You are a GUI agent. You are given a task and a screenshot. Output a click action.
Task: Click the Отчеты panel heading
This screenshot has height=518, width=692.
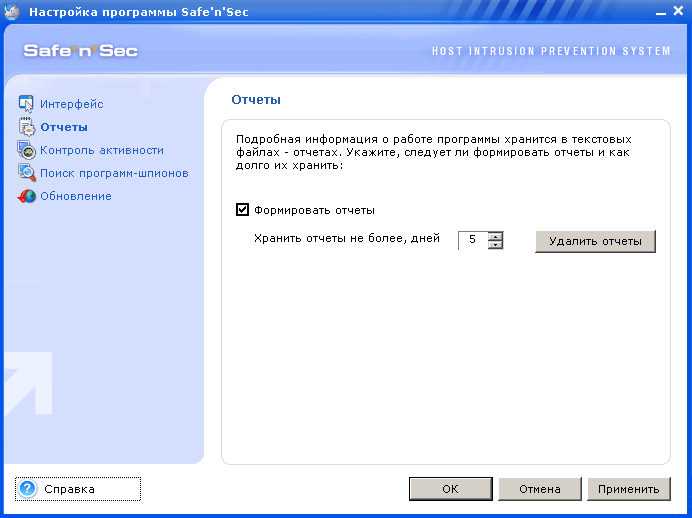point(256,100)
